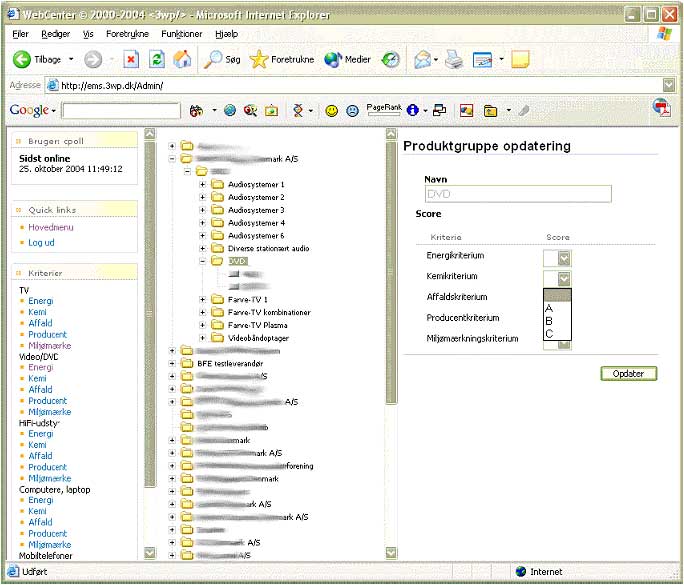Click the Edit page icon
The image size is (684, 585).
(482, 59)
